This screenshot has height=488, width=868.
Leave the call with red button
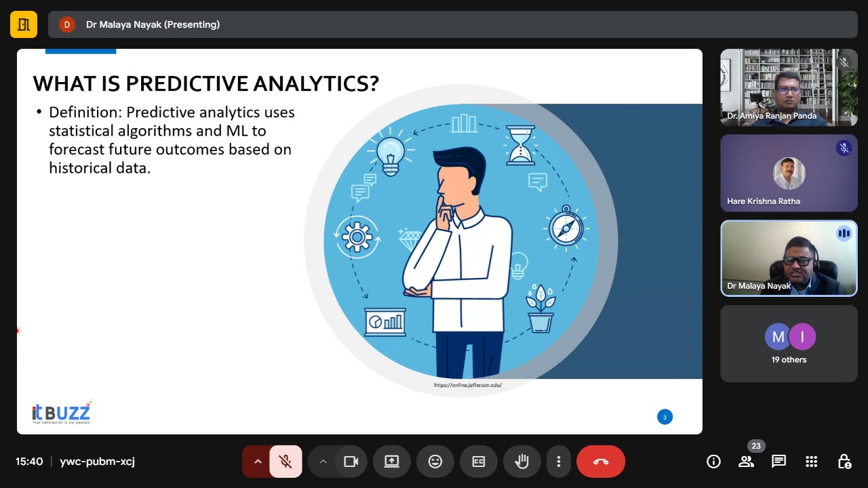click(600, 462)
